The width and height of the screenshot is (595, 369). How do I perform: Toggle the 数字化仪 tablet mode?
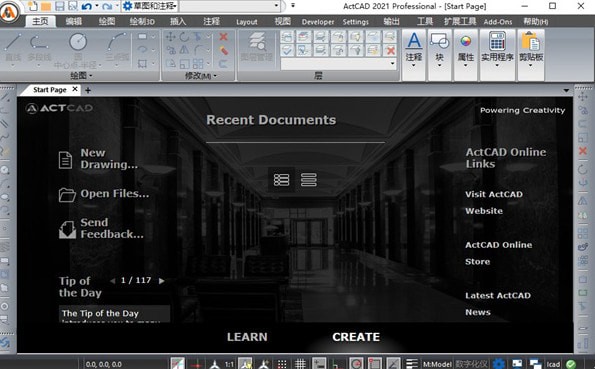point(471,364)
